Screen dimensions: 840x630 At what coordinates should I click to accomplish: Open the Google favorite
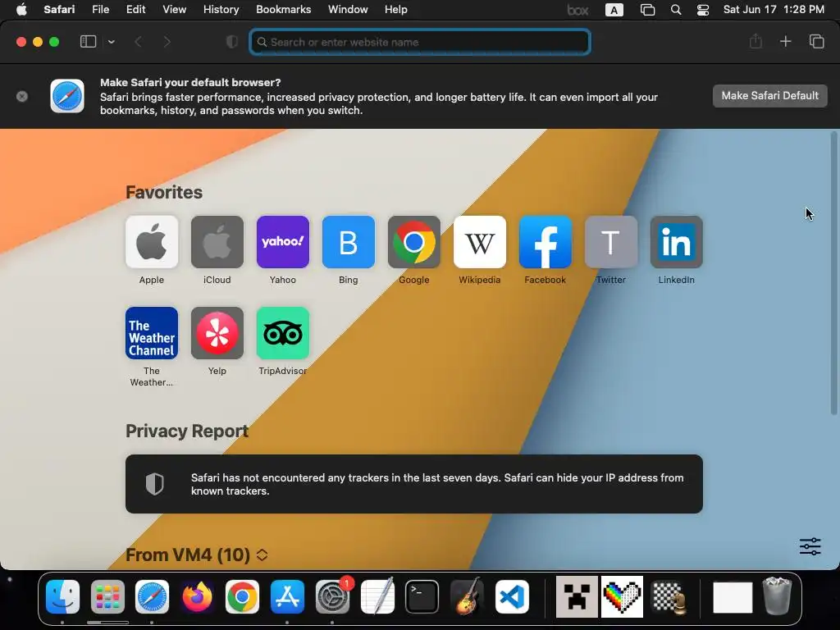click(x=414, y=242)
